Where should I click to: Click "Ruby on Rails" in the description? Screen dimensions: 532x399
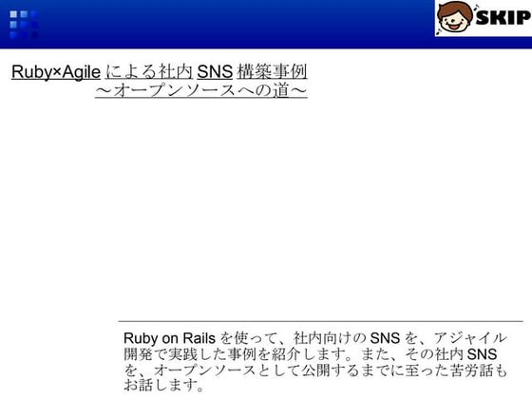169,338
